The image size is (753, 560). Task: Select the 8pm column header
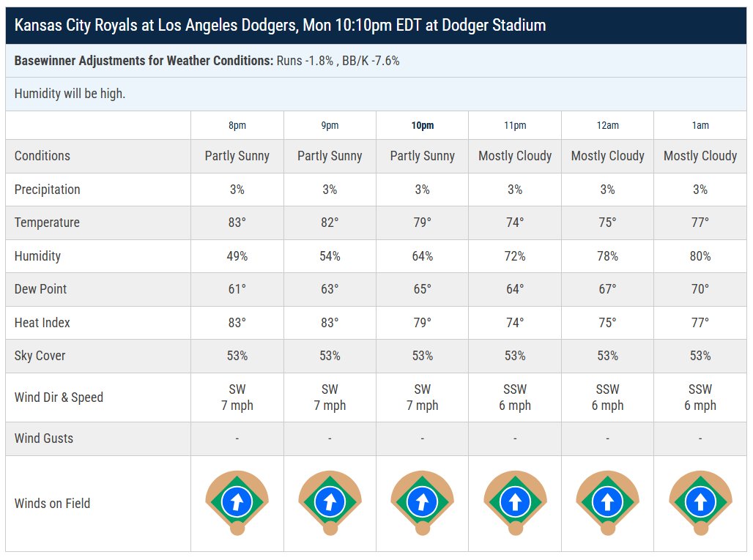pos(237,126)
